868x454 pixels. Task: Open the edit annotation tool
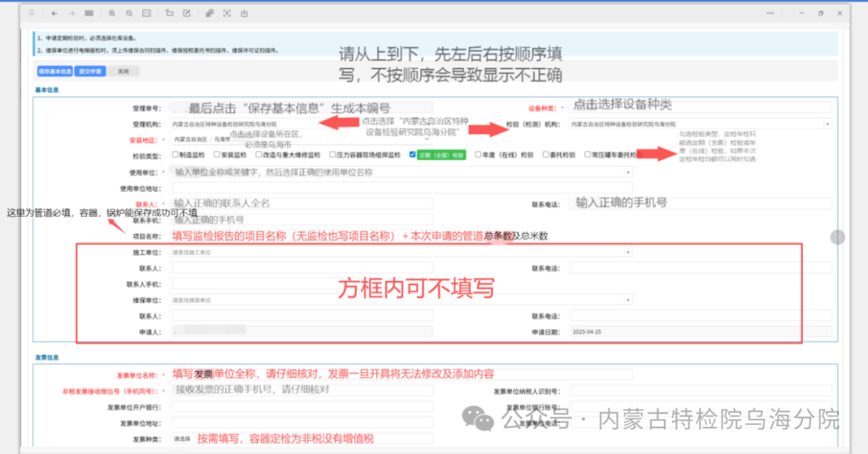(x=187, y=14)
